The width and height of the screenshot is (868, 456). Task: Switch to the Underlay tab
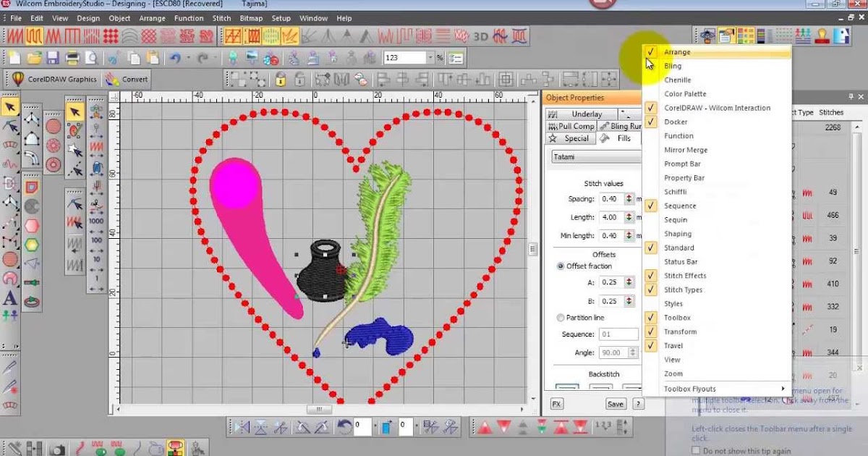[x=582, y=114]
